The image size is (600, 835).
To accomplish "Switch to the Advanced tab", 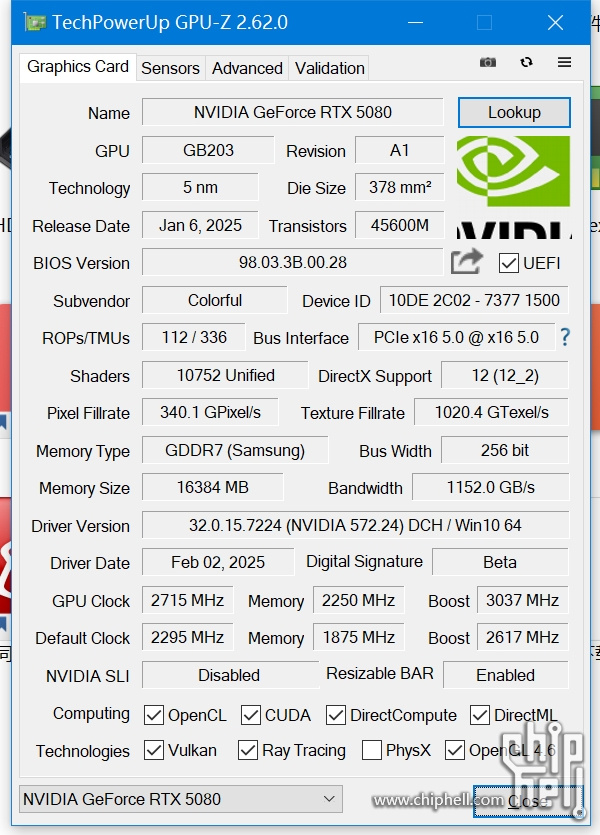I will [247, 68].
